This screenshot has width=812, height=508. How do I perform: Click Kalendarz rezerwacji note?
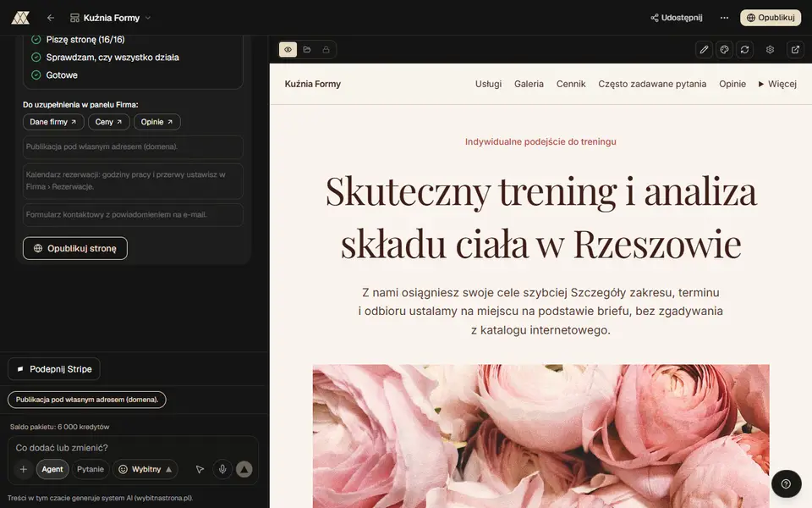pyautogui.click(x=133, y=180)
